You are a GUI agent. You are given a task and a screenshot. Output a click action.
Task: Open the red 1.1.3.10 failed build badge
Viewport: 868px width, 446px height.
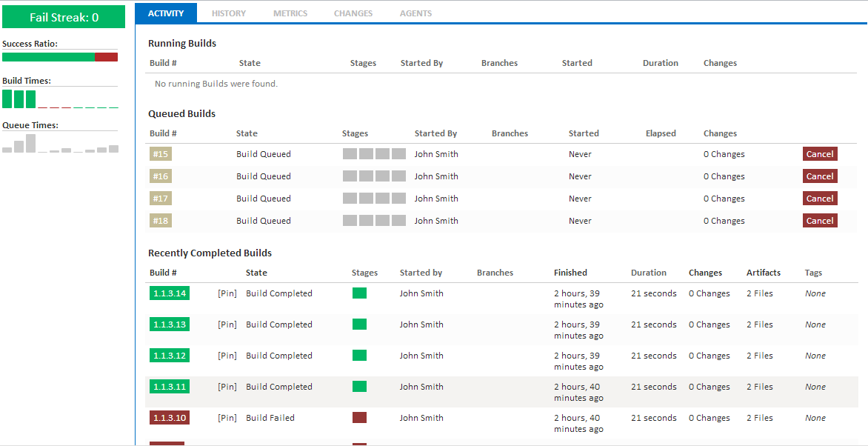pos(170,418)
